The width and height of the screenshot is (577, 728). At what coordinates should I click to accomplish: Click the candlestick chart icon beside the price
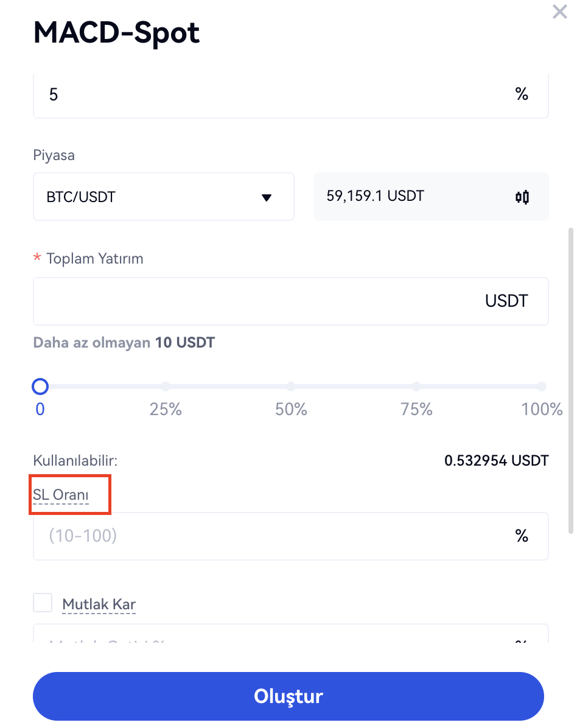pyautogui.click(x=522, y=197)
